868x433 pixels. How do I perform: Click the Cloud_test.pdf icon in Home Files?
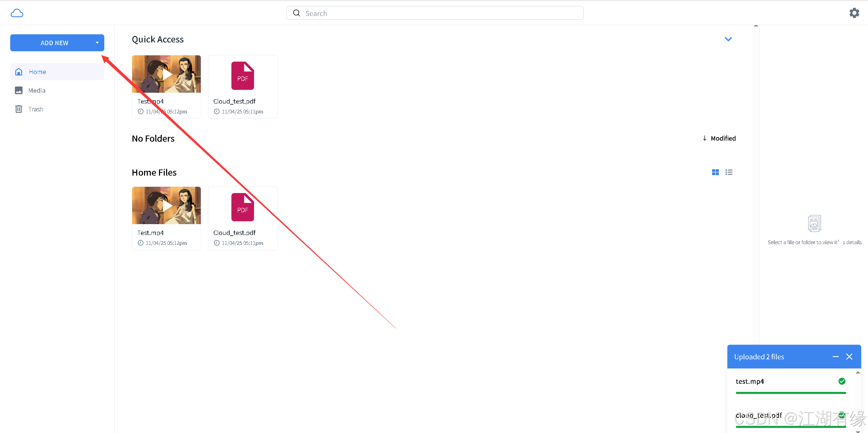coord(243,207)
